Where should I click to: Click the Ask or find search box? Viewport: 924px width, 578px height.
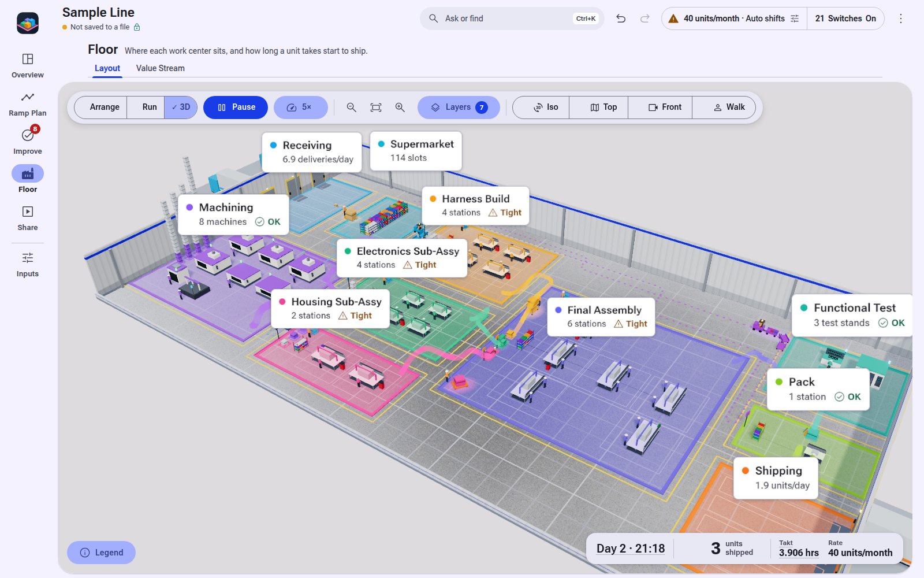tap(512, 18)
